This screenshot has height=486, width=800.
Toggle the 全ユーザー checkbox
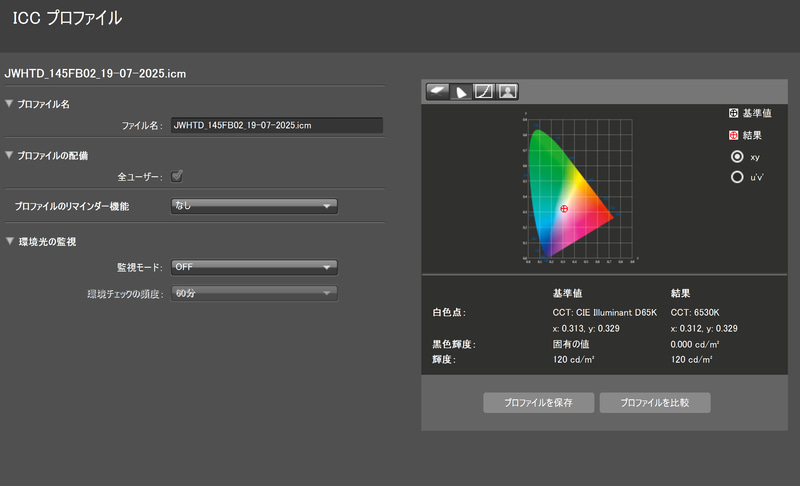pos(177,176)
